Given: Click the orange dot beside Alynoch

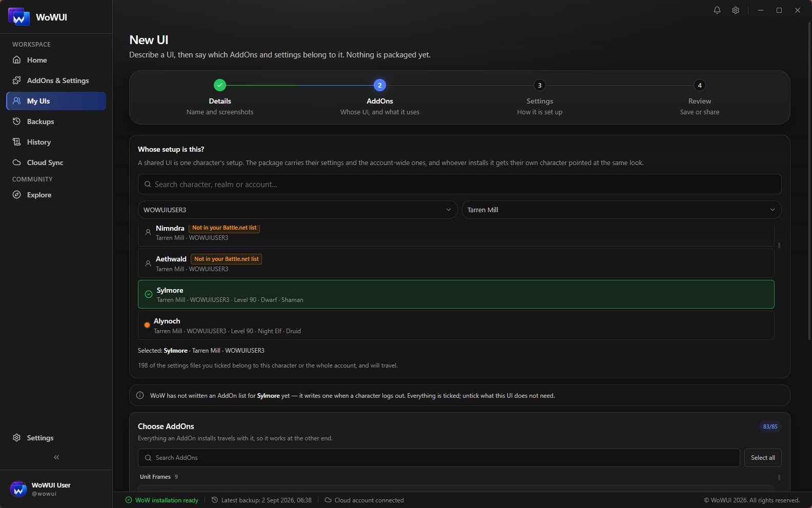Looking at the screenshot, I should point(147,325).
